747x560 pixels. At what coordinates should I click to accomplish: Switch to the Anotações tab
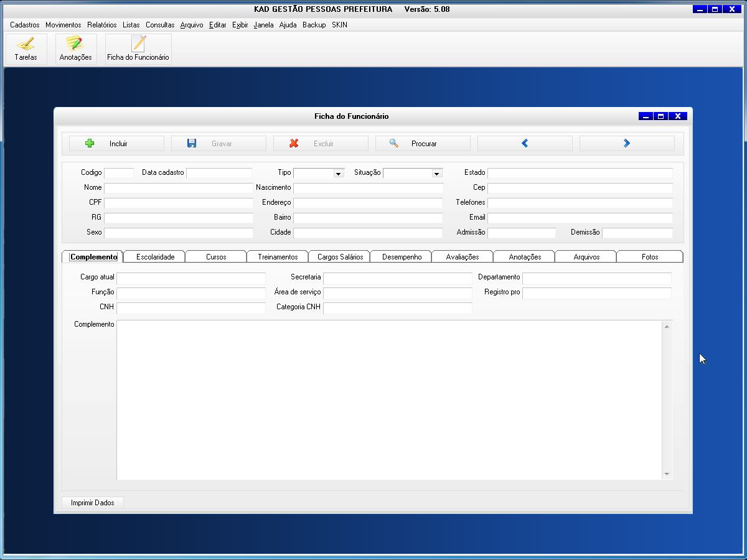[x=525, y=257]
